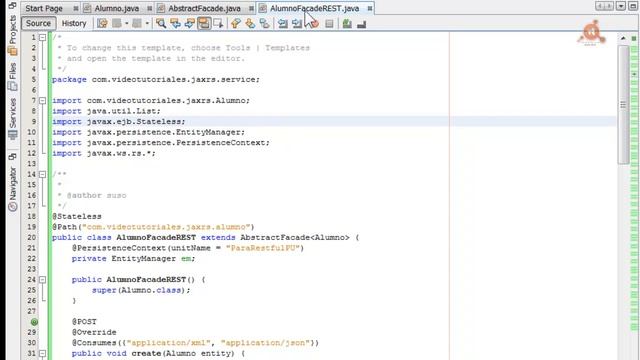Click the Find Selection magnifier icon
640x360 pixels.
(x=161, y=23)
